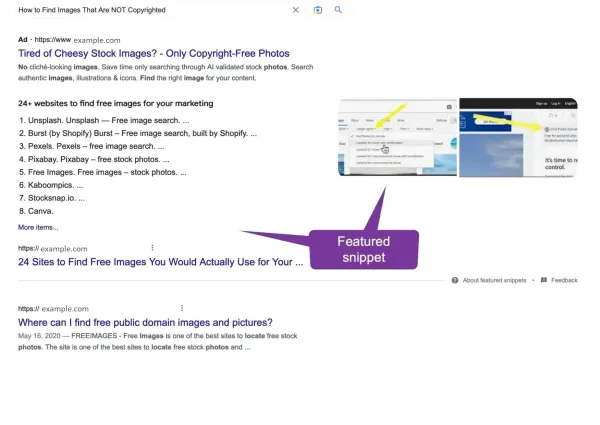The image size is (600, 425).
Task: Select list item '2. Burst (by Shopify)'
Action: click(138, 134)
